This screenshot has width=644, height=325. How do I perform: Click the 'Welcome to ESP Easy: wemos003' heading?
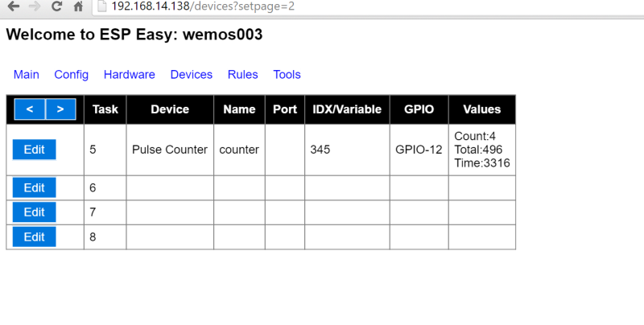134,35
